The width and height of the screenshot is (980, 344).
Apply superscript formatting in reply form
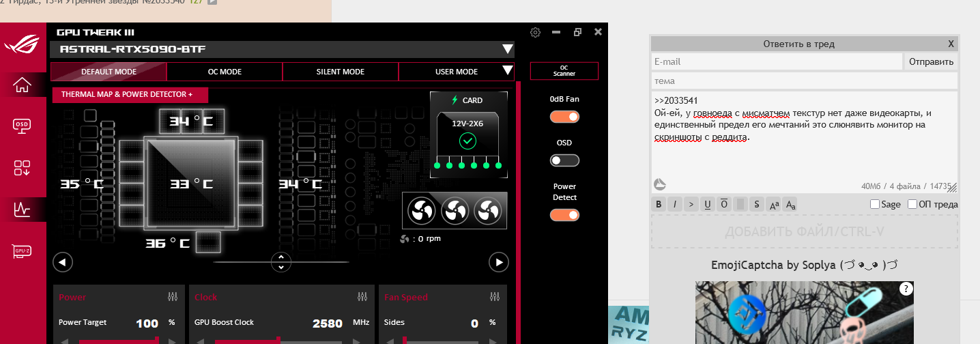click(773, 204)
